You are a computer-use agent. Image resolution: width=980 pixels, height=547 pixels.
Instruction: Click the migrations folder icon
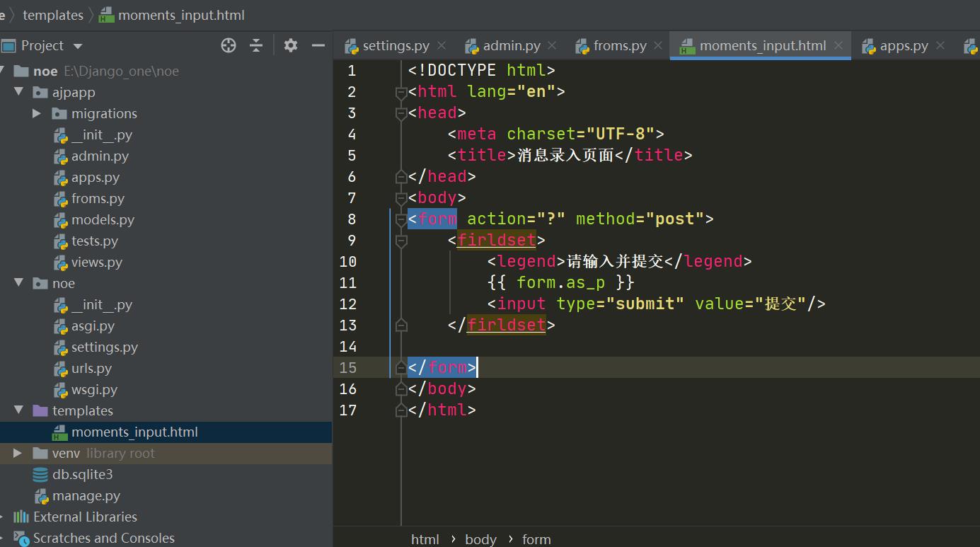tap(59, 113)
